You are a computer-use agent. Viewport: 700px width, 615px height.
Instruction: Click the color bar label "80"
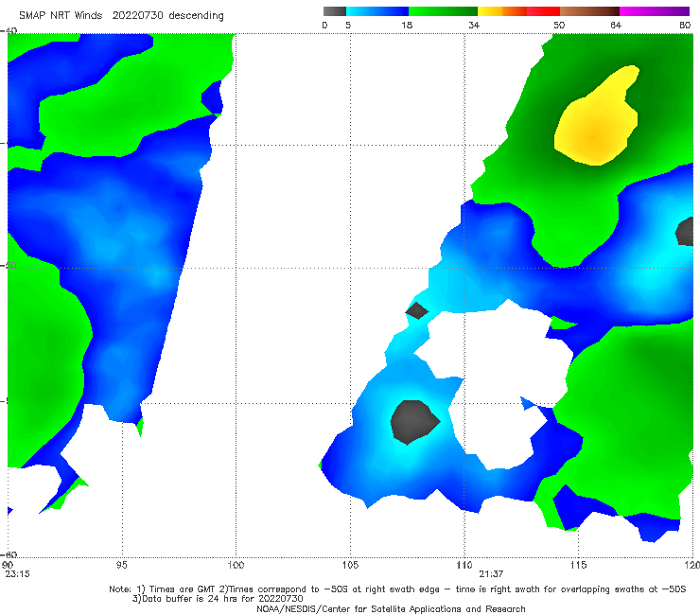pyautogui.click(x=685, y=26)
